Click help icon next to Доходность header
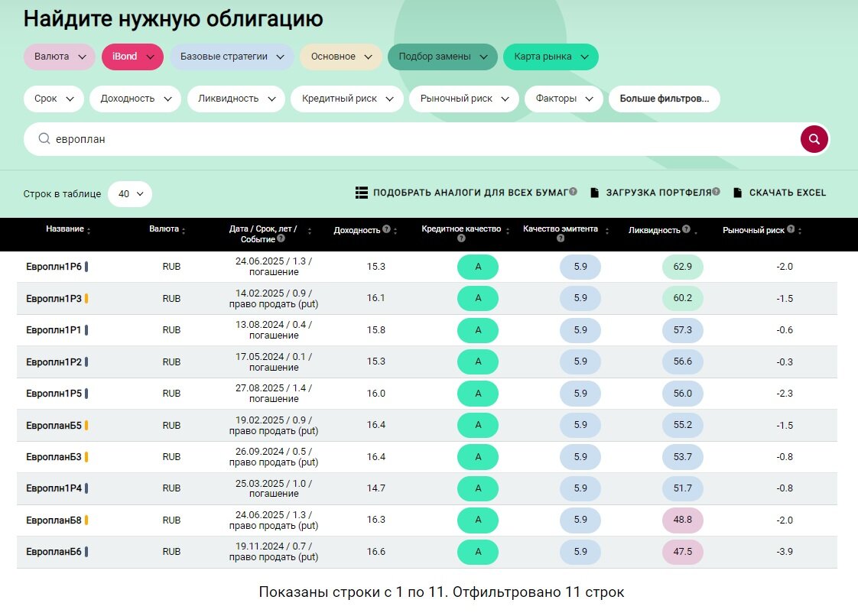Viewport: 858px width, 616px height. tap(386, 230)
